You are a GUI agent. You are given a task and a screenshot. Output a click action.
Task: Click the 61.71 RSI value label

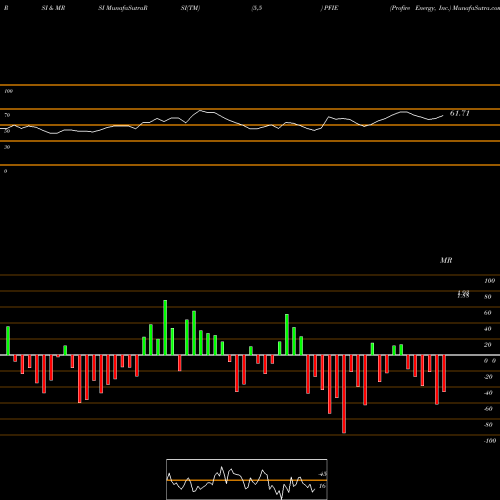click(460, 113)
